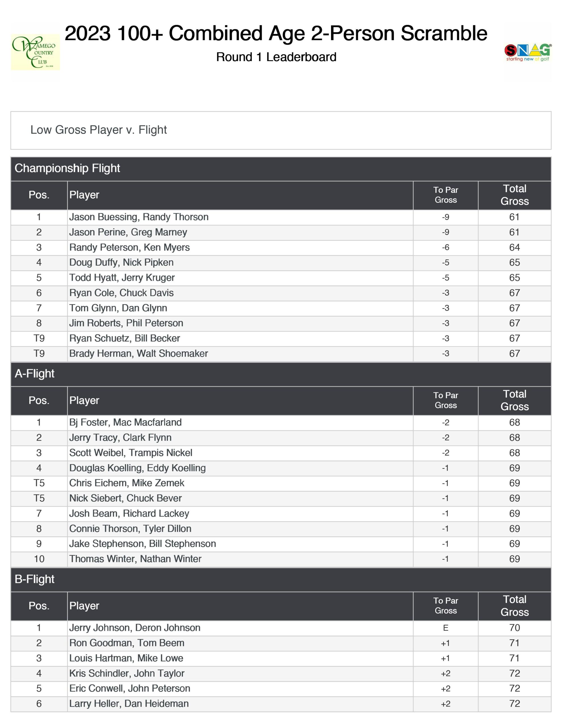
Task: Click the B-Flight section header
Action: click(35, 579)
